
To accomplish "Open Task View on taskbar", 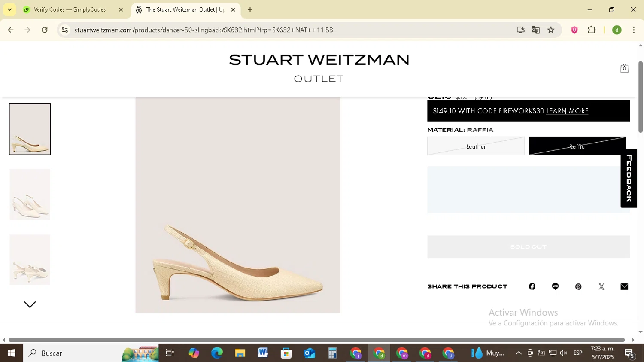I will point(170,353).
